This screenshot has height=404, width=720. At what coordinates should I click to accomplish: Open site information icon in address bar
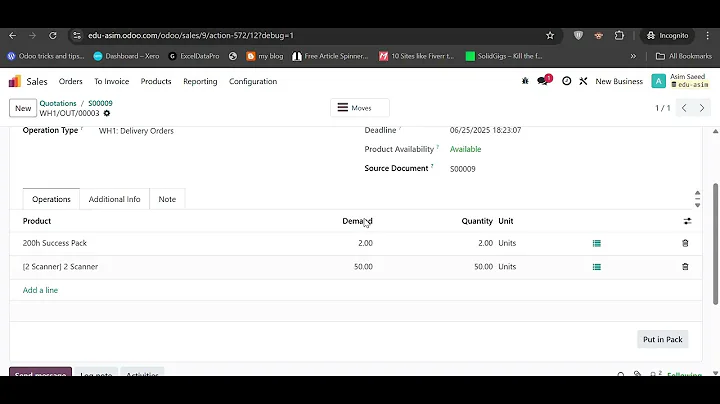coord(77,35)
